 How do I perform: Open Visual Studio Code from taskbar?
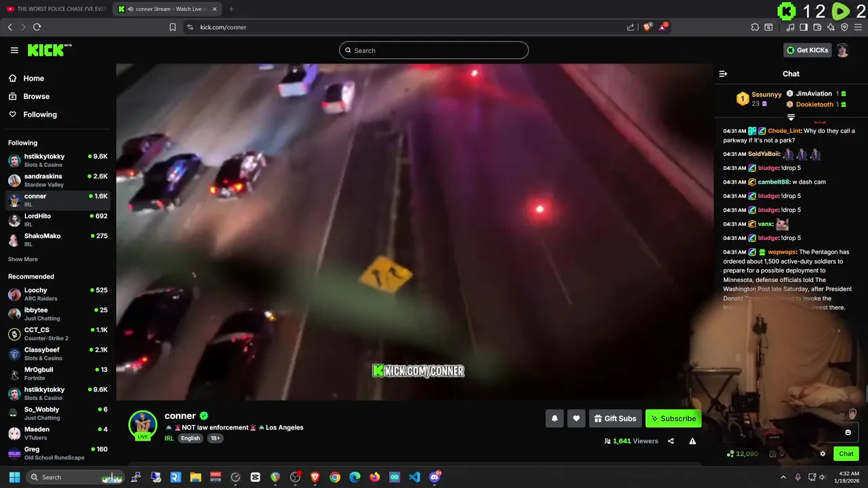click(x=414, y=477)
